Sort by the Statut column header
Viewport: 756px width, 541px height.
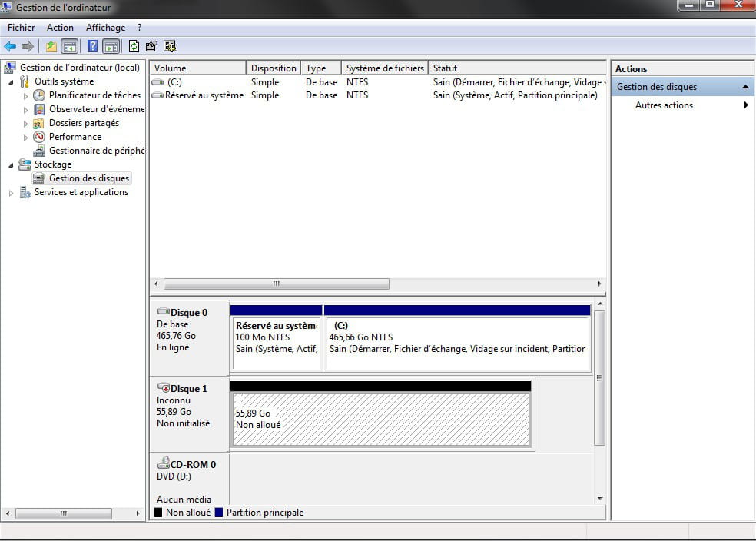pyautogui.click(x=517, y=68)
